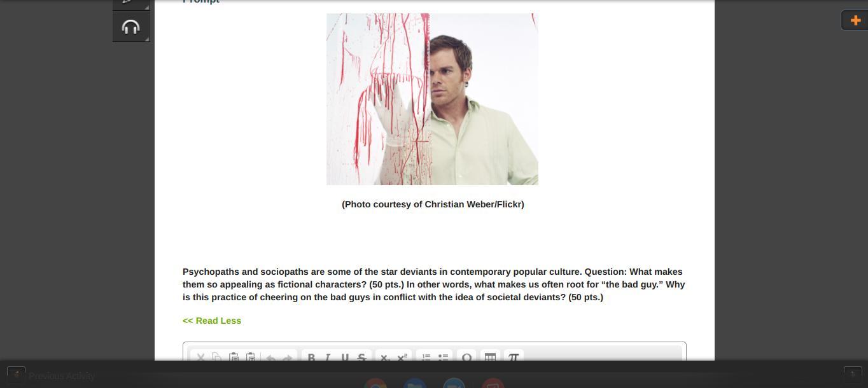This screenshot has width=868, height=388.
Task: Apply superscript formatting
Action: pos(402,357)
